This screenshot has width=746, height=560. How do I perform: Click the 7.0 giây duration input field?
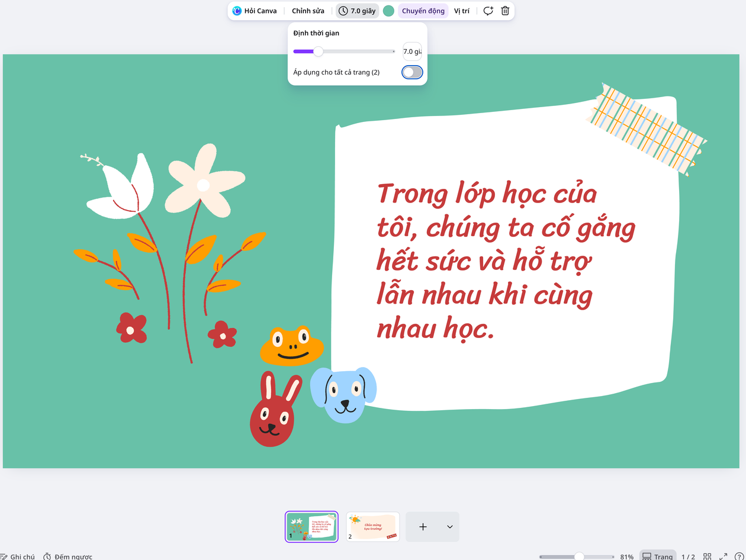pos(412,52)
